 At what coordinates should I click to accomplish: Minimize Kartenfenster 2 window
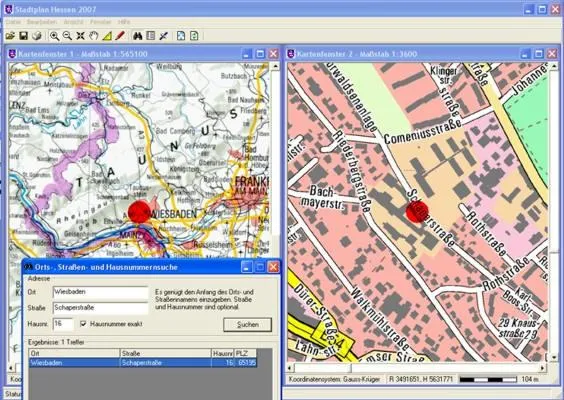526,54
